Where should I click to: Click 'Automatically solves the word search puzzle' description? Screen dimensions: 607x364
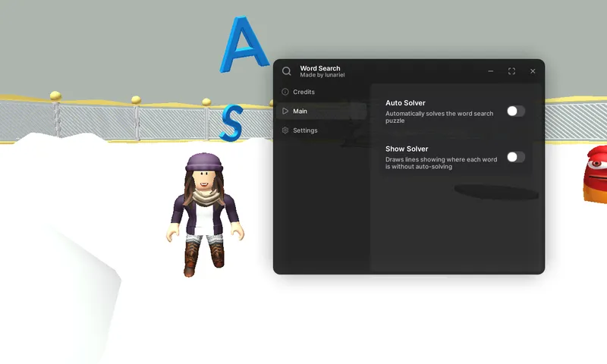tap(439, 117)
